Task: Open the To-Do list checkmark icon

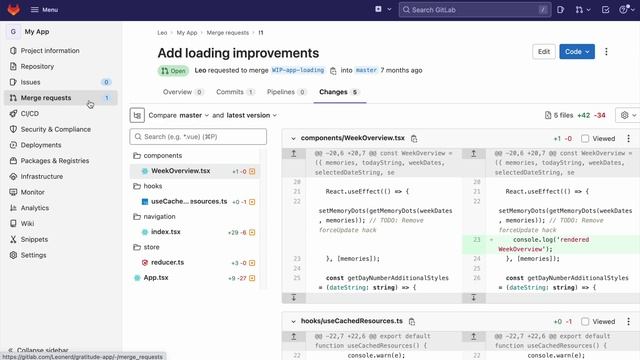Action: tap(606, 10)
